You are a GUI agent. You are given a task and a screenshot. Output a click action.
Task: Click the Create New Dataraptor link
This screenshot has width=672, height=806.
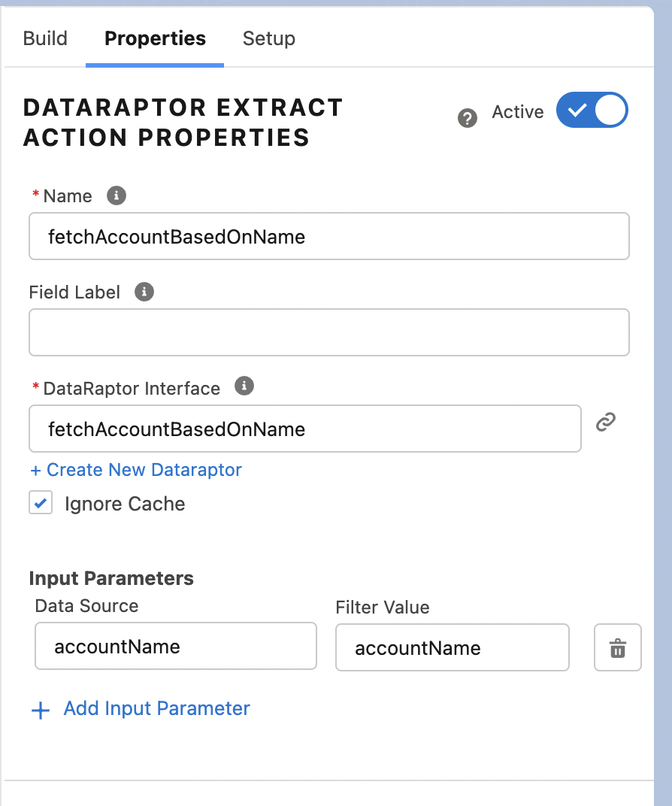tap(136, 470)
